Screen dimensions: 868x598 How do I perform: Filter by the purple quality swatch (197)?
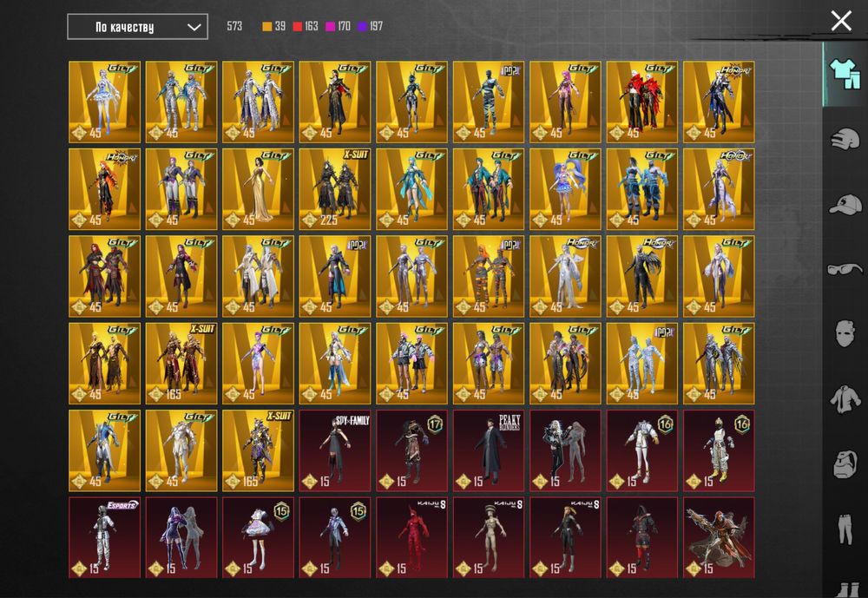tap(362, 26)
